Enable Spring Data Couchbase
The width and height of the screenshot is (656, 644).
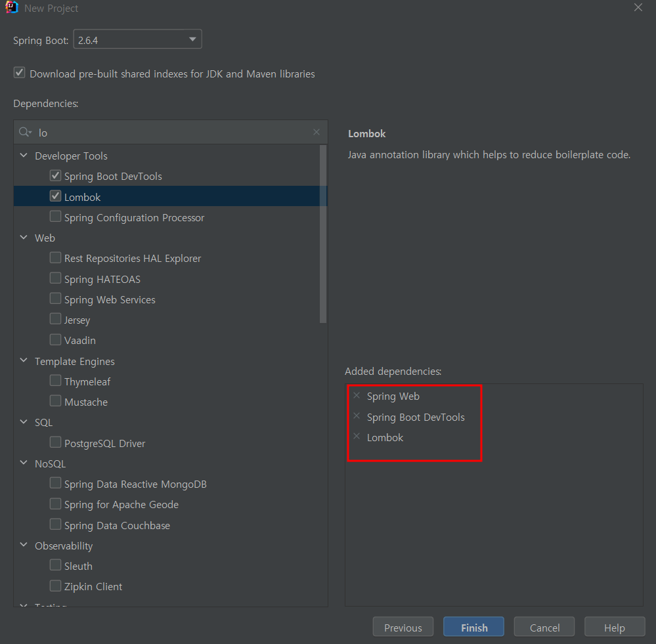55,525
